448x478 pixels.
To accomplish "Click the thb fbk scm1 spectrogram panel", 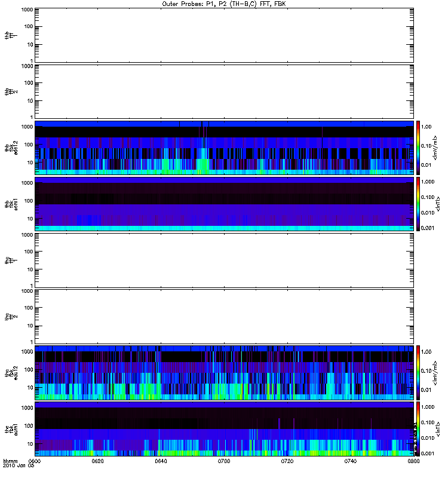I will (x=224, y=204).
